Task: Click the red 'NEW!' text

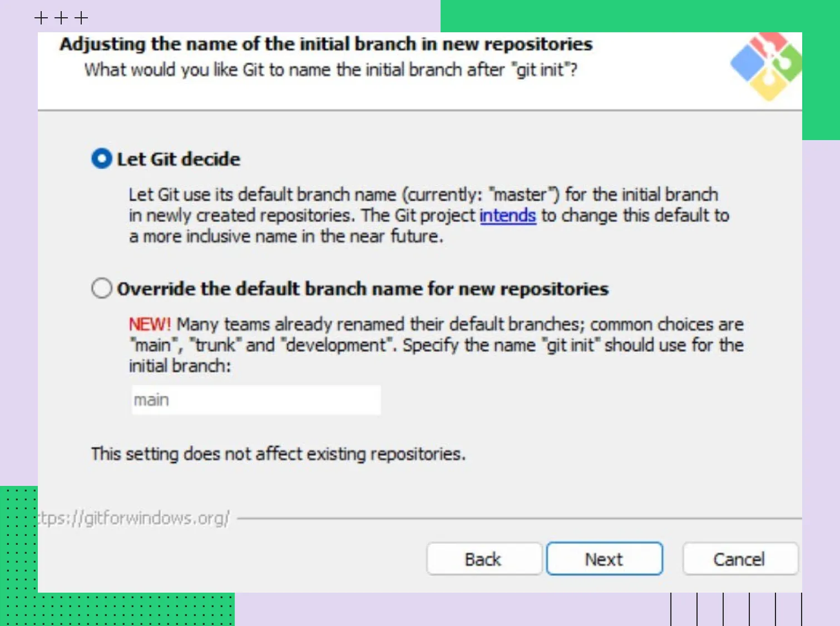Action: coord(149,324)
